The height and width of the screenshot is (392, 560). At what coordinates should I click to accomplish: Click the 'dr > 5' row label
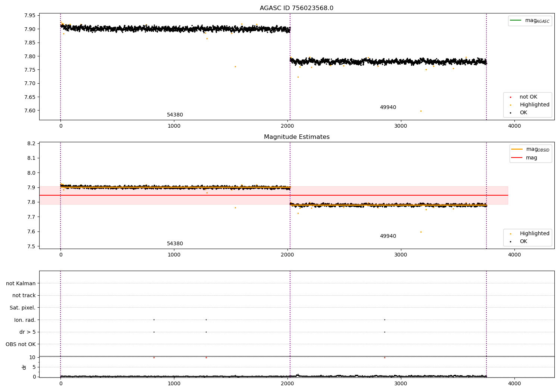pyautogui.click(x=28, y=332)
